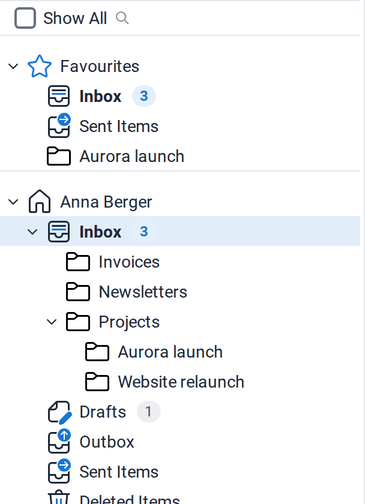Click the Favourites star icon
365x504 pixels.
39,66
